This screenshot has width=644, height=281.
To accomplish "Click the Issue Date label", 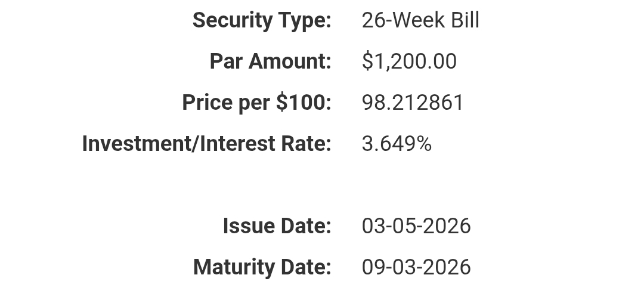I will 277,226.
